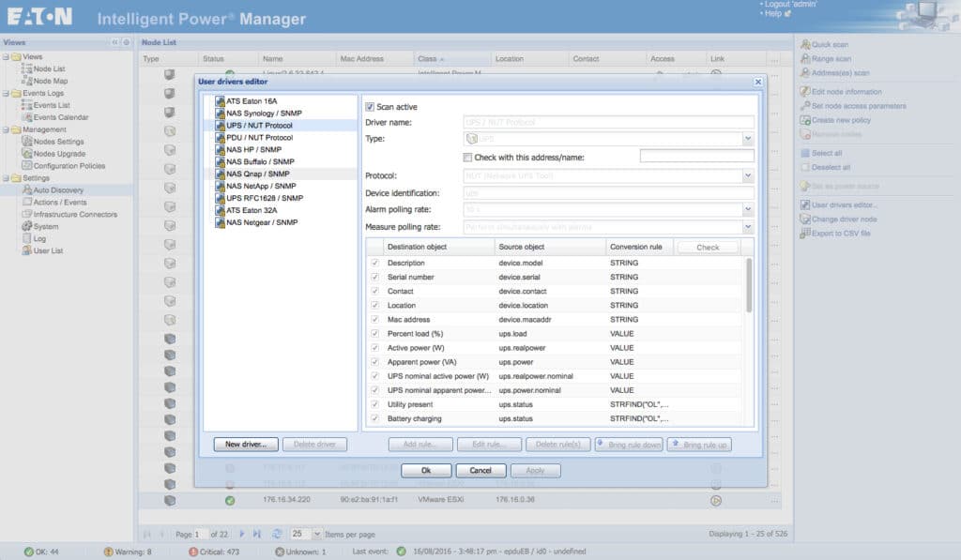Toggle the Mac address rule checkbox
The height and width of the screenshot is (560, 961).
pyautogui.click(x=374, y=319)
